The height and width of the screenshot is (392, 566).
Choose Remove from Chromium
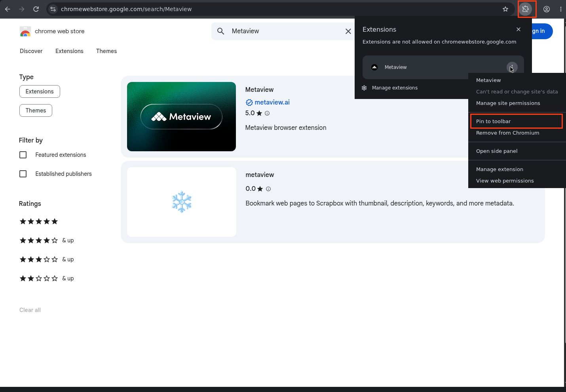[517, 133]
